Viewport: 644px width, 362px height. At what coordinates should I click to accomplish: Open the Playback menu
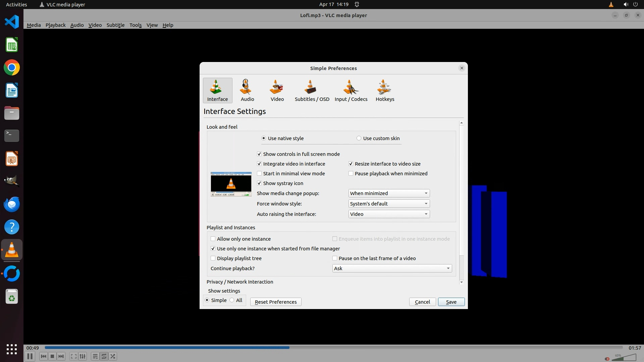coord(55,25)
